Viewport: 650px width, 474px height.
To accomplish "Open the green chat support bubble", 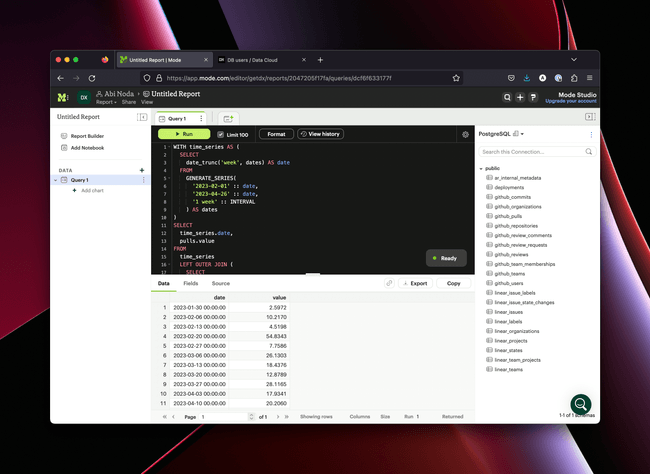I will point(580,405).
